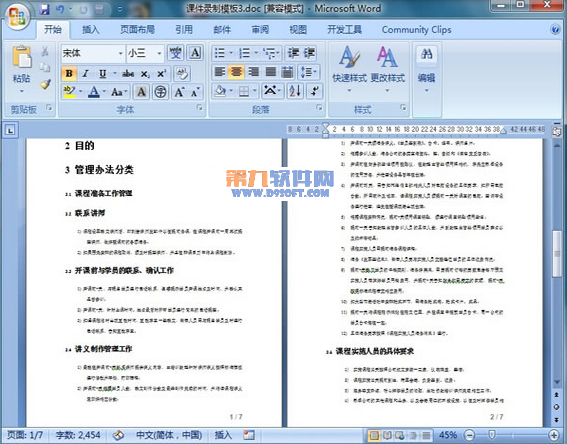The image size is (567, 444).
Task: Undo last action in quick access toolbar
Action: [x=60, y=9]
